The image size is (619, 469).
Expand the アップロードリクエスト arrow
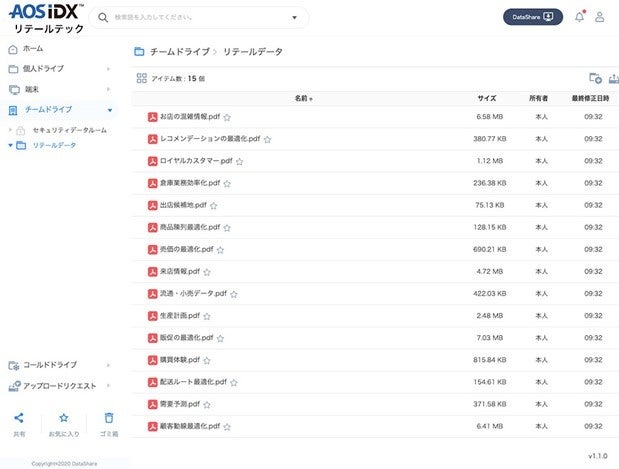(x=108, y=386)
